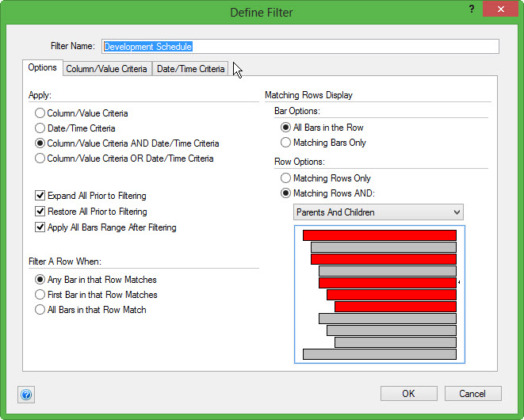Switch to the Column/Value Criteria tab
524x420 pixels.
click(x=106, y=69)
